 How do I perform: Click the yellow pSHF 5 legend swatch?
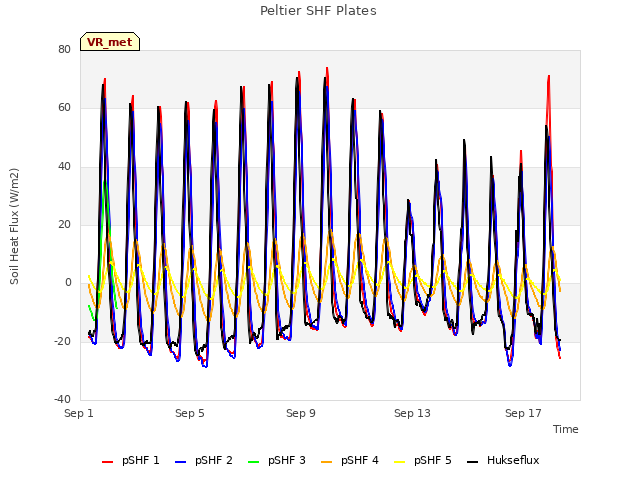(x=400, y=462)
